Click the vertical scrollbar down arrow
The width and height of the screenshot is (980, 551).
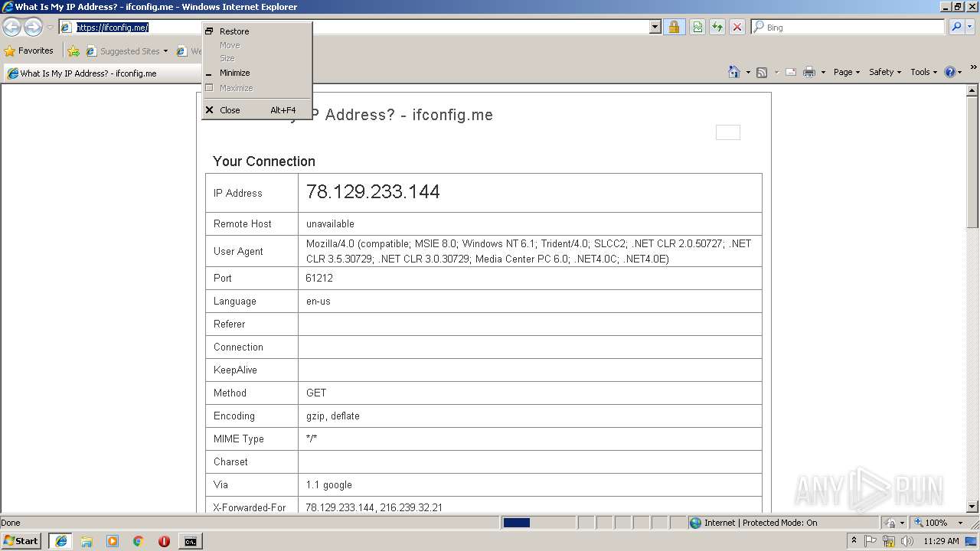(972, 507)
